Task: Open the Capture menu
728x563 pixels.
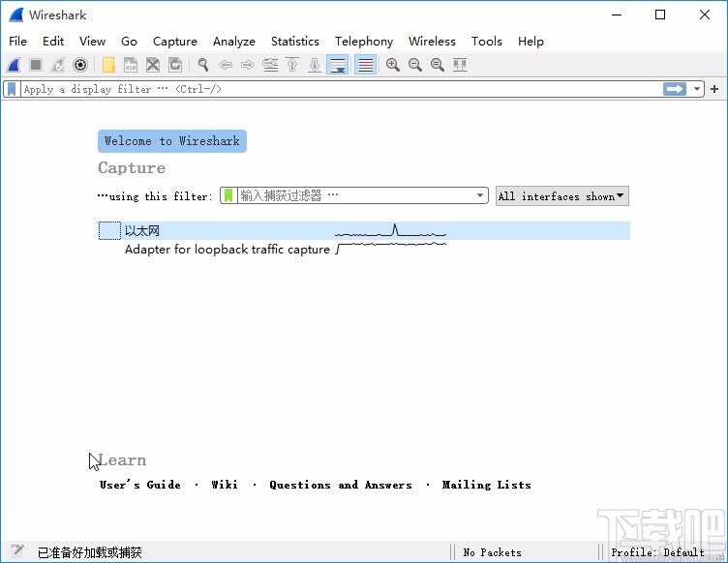Action: pos(175,42)
